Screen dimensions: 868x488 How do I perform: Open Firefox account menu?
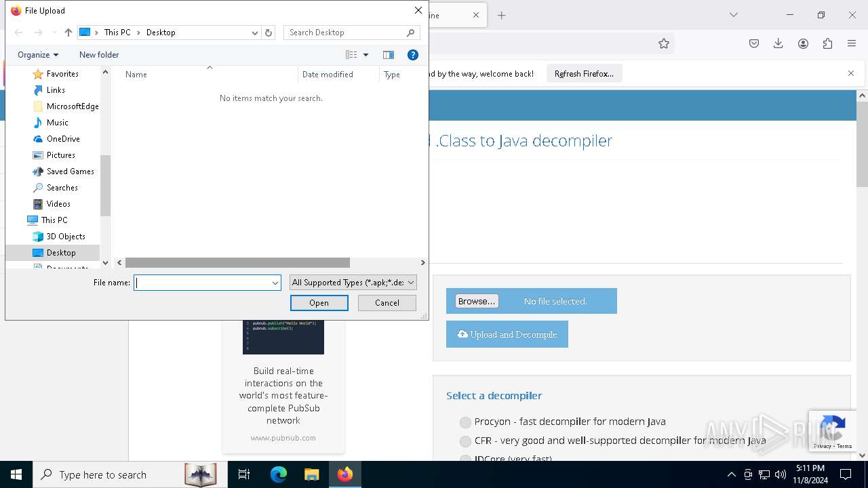(803, 43)
